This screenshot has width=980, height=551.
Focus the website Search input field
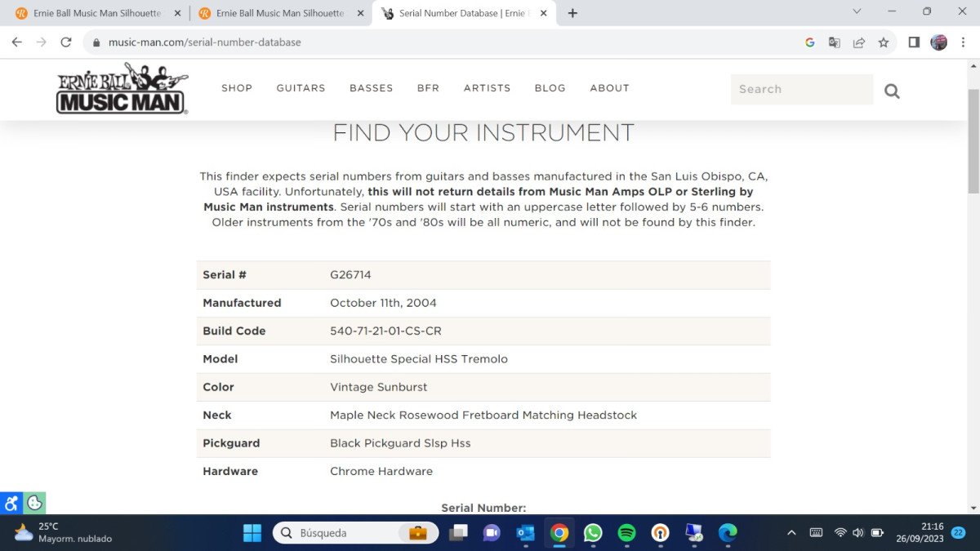click(800, 90)
